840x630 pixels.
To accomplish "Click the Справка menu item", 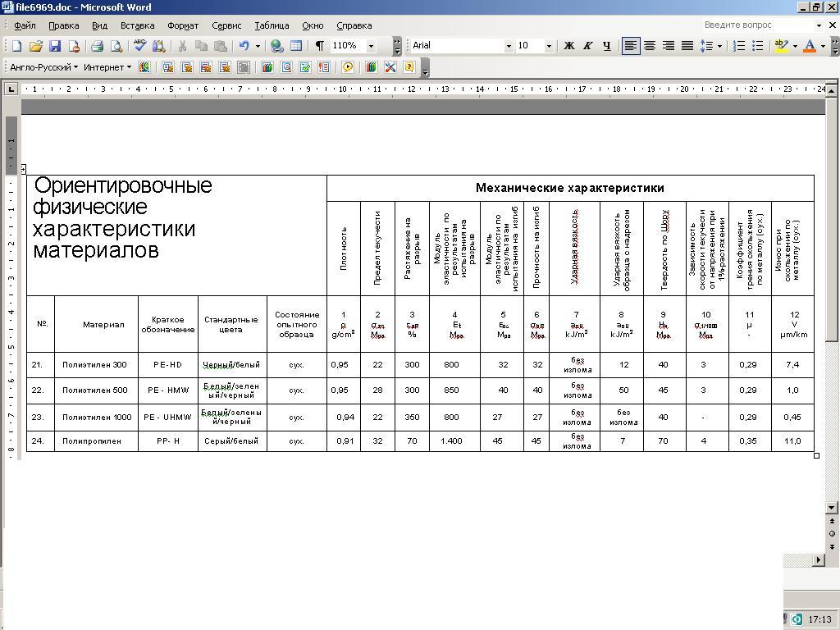I will coord(354,25).
